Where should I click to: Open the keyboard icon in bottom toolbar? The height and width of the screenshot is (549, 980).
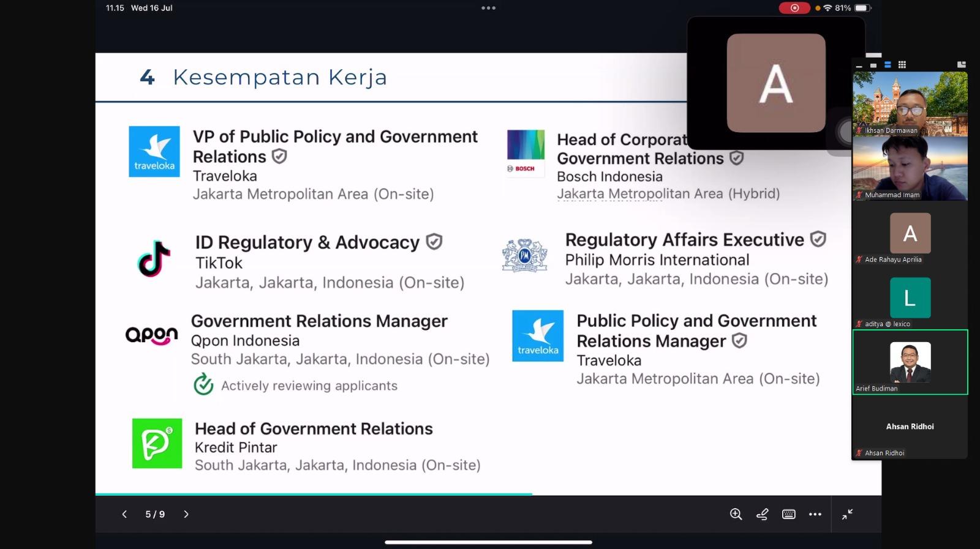(789, 514)
